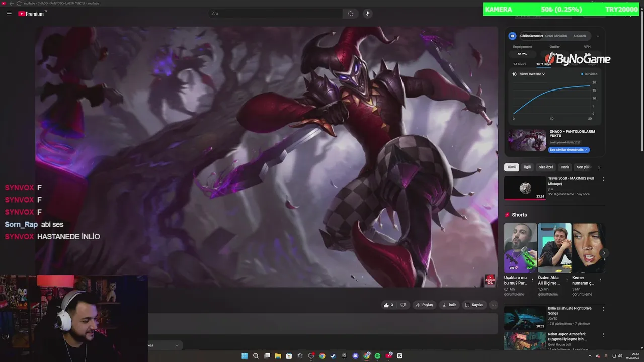The height and width of the screenshot is (362, 644).
Task: Save the video with Kaydet
Action: click(474, 305)
